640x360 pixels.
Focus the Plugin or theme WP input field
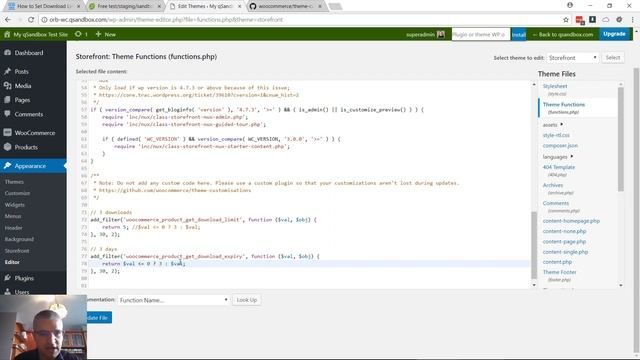[x=480, y=35]
